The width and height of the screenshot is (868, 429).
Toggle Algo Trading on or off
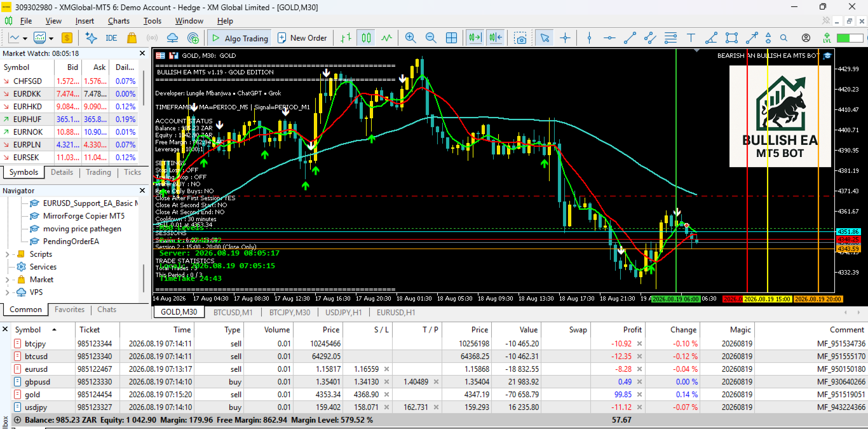240,38
